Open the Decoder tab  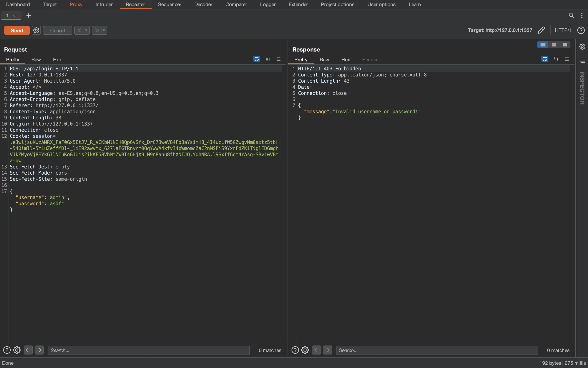[x=203, y=4]
